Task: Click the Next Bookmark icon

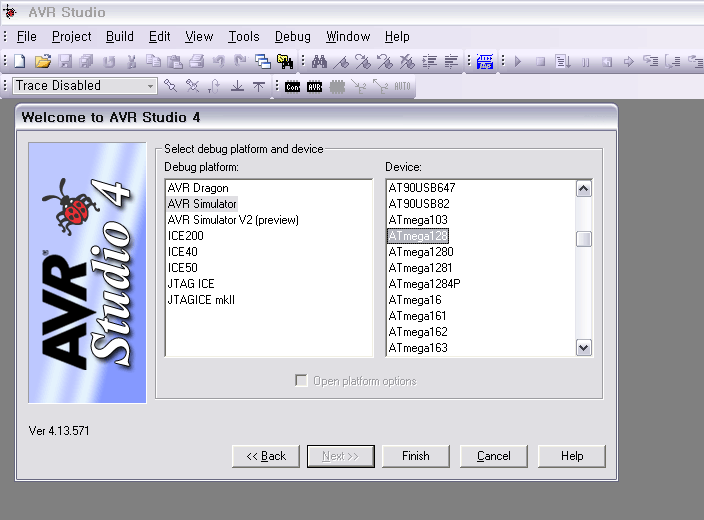Action: coord(363,62)
